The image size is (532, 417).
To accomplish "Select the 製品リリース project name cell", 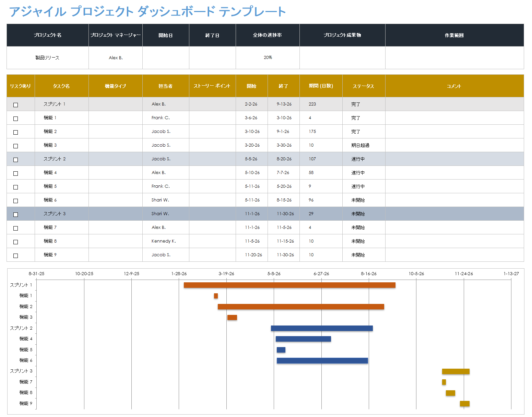I will coord(48,58).
